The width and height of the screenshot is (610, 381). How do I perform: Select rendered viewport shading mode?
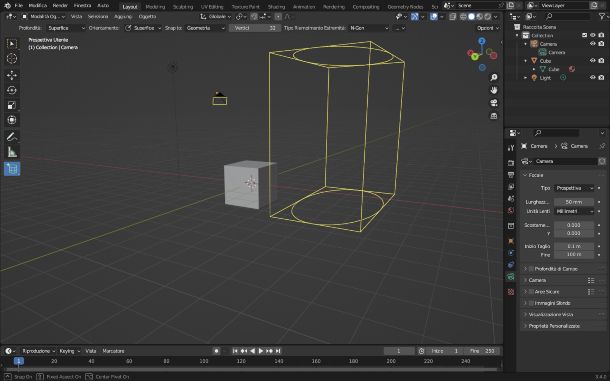tap(488, 17)
